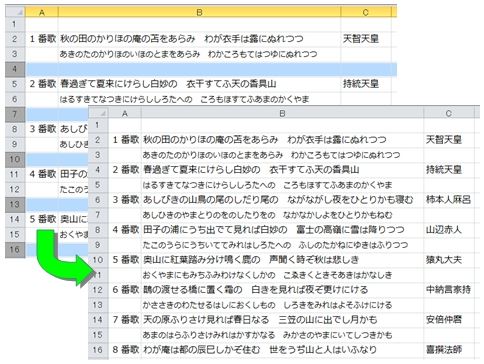484x364 pixels.
Task: Select highlighted row 4 header in back sheet
Action: (15, 69)
